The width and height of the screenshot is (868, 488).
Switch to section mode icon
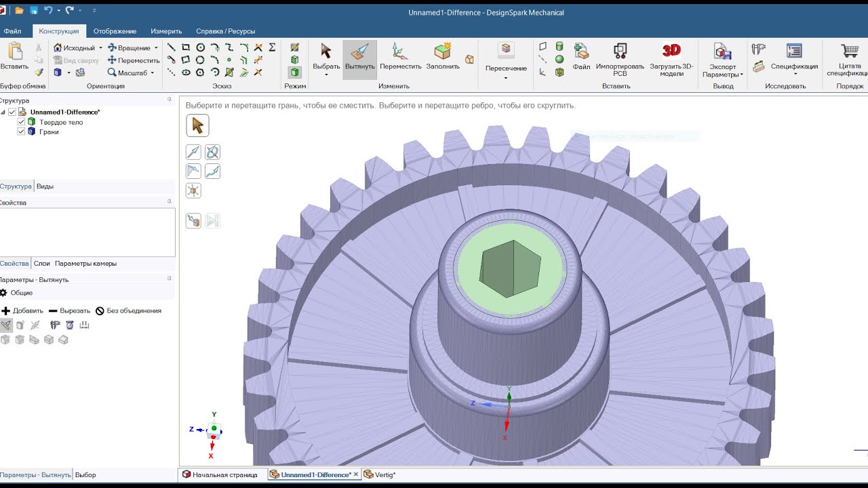294,60
